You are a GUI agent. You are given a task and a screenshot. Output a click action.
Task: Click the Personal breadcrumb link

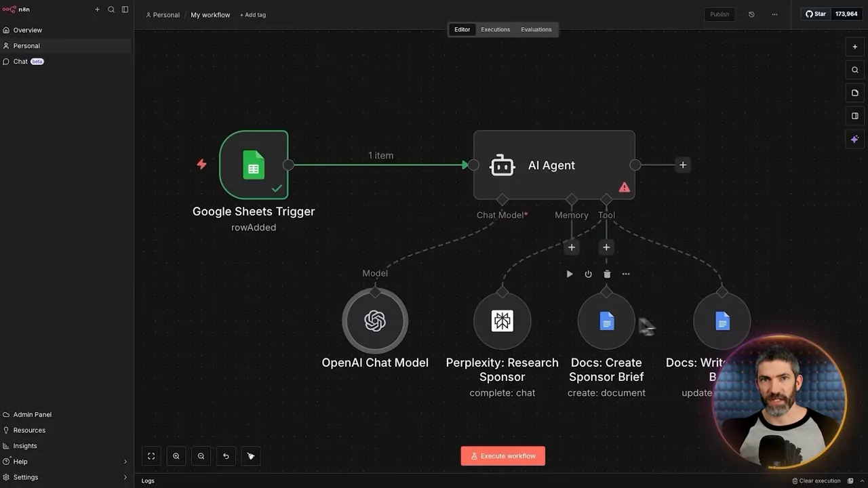(x=163, y=15)
